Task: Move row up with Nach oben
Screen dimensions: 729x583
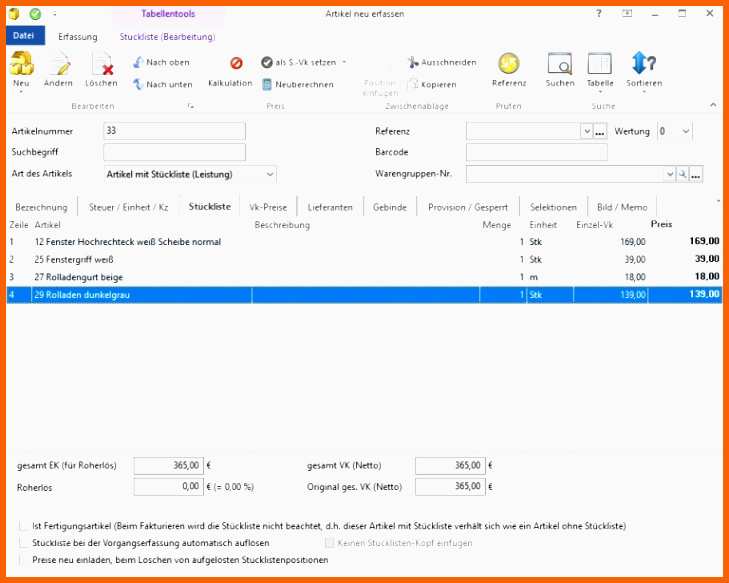Action: (161, 62)
